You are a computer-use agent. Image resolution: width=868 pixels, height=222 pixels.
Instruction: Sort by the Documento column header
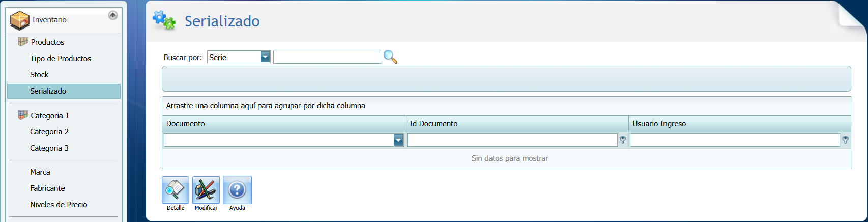(x=284, y=124)
